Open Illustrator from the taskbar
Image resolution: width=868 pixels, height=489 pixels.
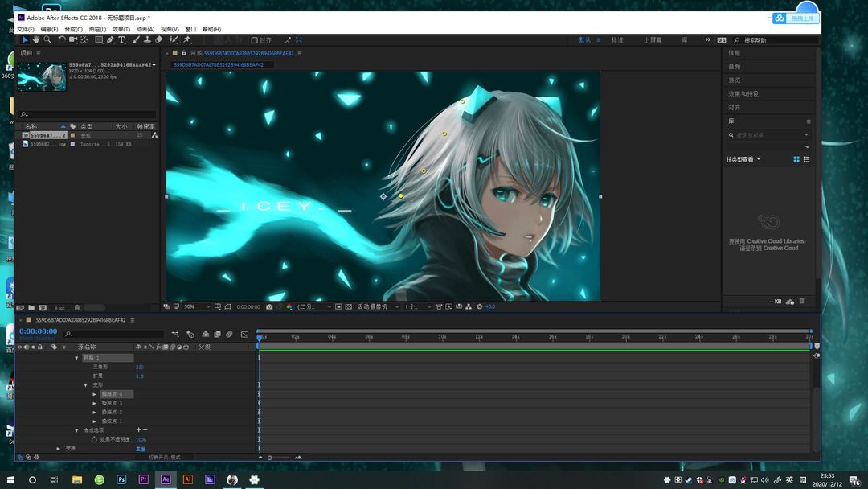tap(187, 479)
